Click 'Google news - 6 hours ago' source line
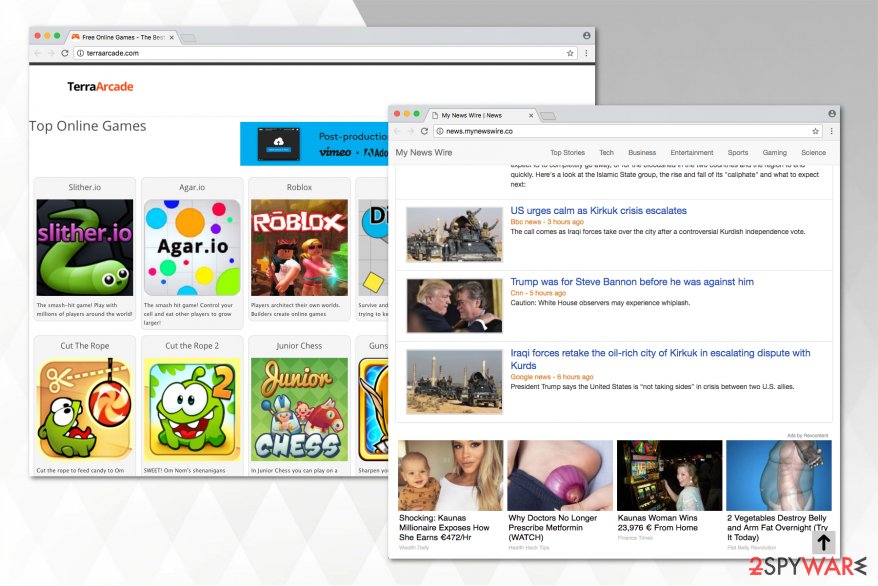878x586 pixels. (x=552, y=377)
